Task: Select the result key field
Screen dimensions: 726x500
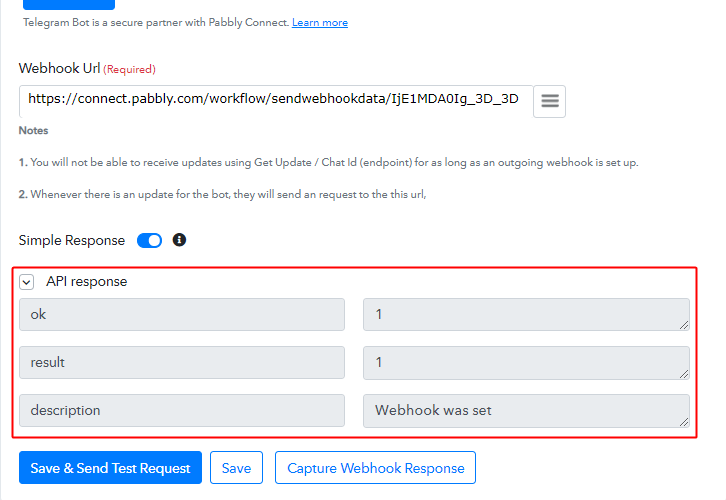Action: pos(182,362)
